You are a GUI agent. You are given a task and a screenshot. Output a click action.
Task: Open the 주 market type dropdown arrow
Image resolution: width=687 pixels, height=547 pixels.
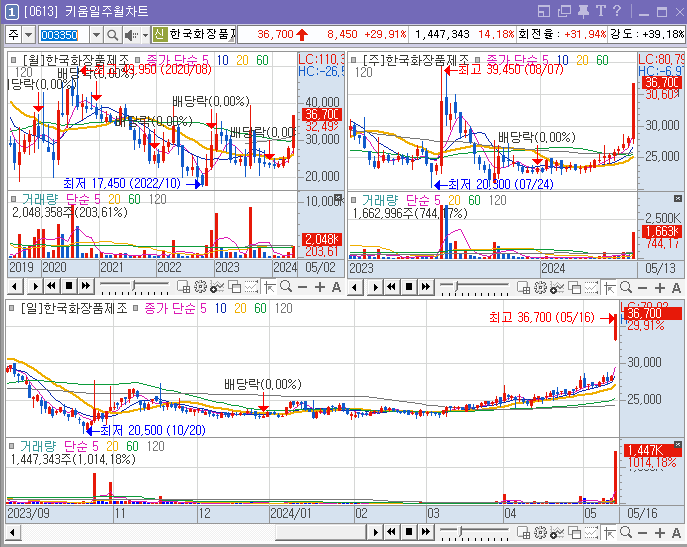28,35
